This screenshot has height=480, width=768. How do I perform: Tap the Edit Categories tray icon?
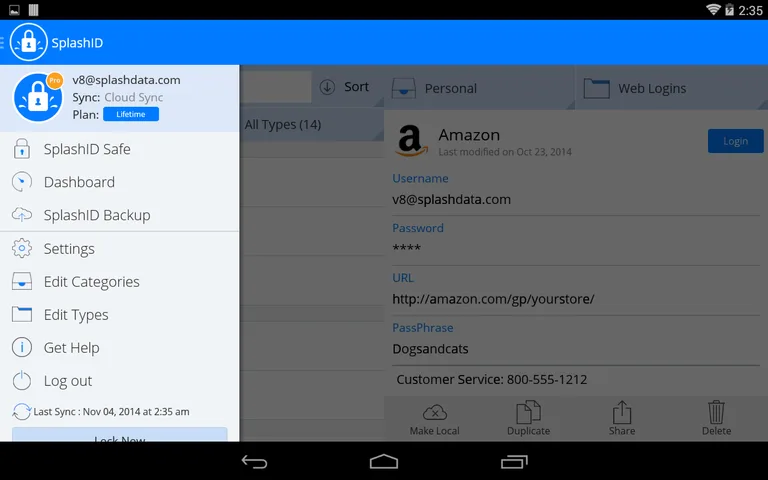(22, 282)
